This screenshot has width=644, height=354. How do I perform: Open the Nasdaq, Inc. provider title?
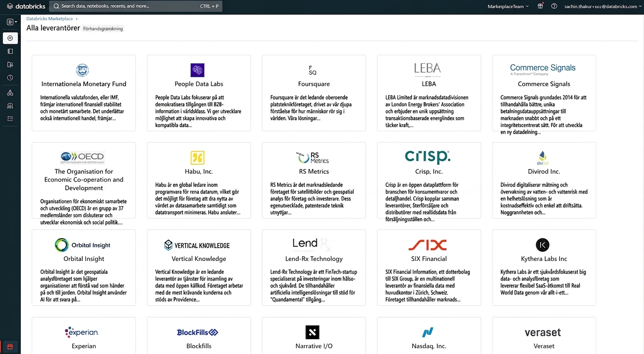(429, 346)
